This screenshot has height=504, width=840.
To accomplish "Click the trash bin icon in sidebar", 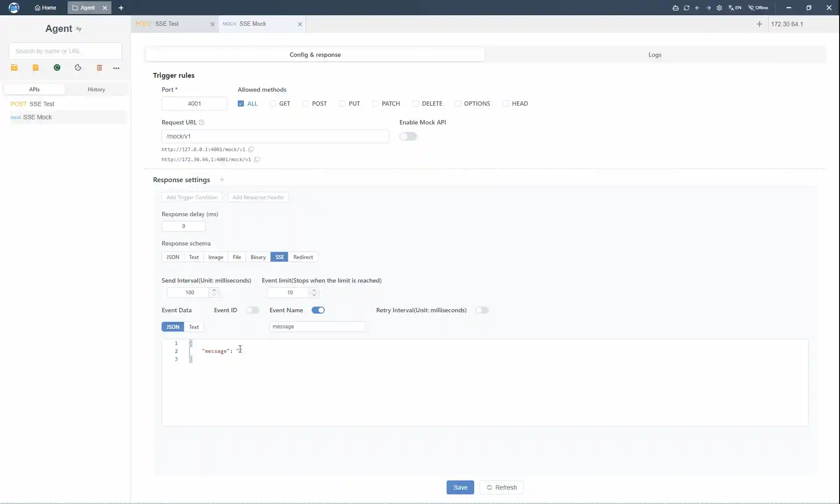I will 99,68.
